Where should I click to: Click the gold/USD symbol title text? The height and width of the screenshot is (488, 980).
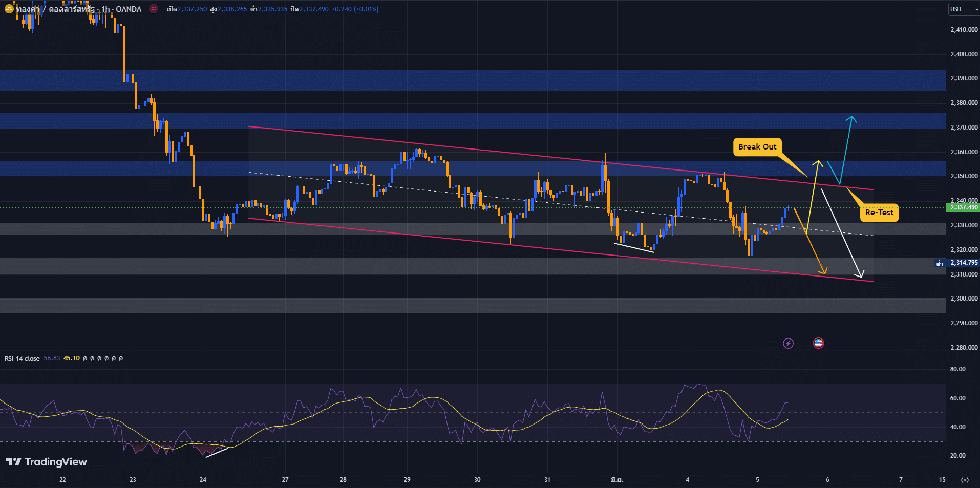[77, 9]
